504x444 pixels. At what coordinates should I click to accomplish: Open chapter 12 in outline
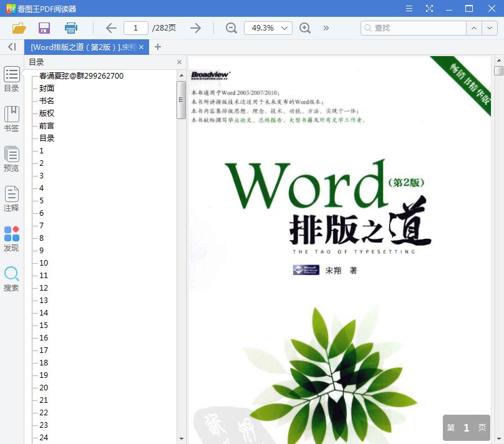point(44,287)
